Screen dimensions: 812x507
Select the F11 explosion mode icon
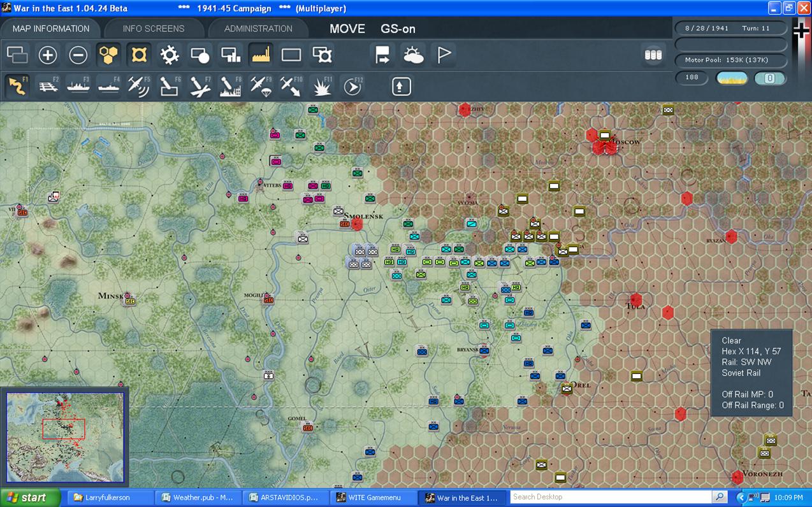322,86
